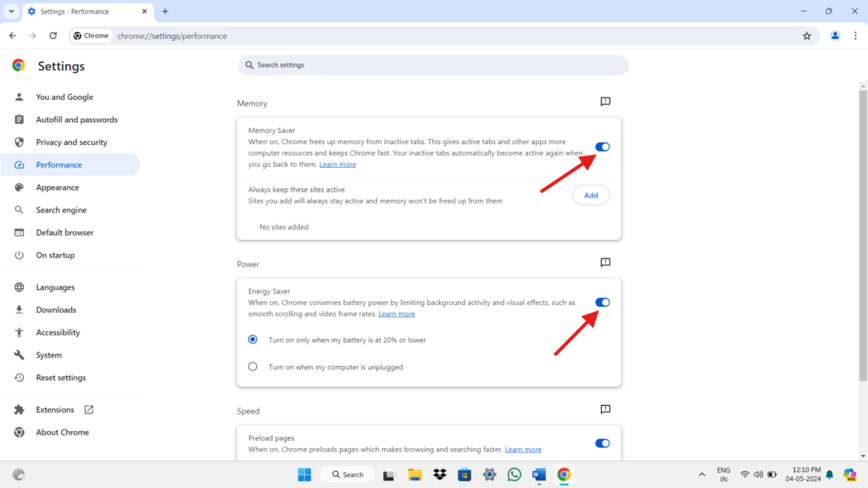Open Word from taskbar
Screen dimensions: 868x488
(x=539, y=474)
